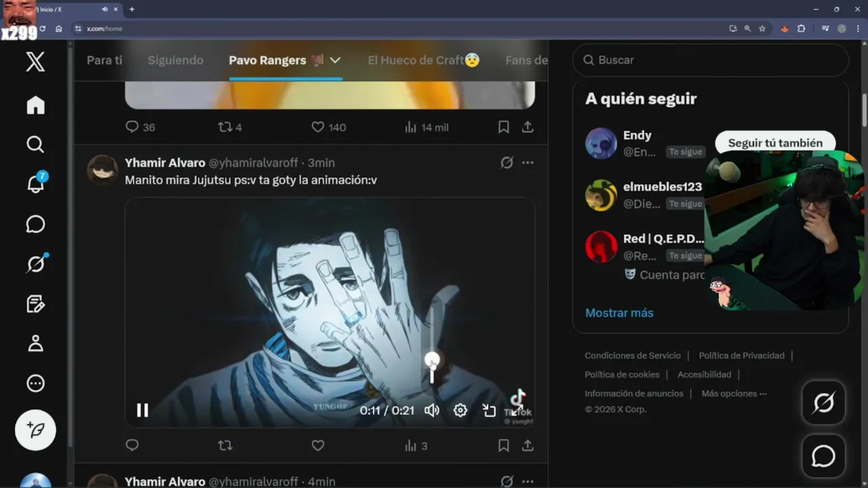Mute the tab using its speaker icon
The height and width of the screenshot is (488, 868).
coord(104,9)
